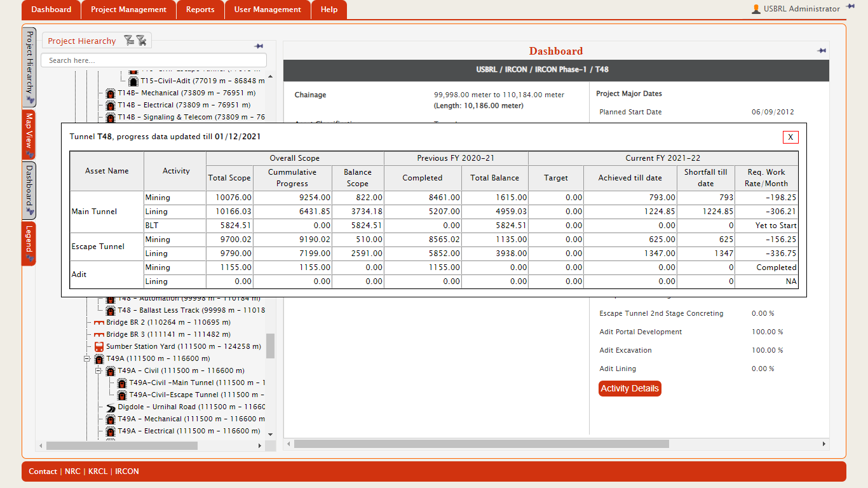Screen dimensions: 868x488
Task: Close the Tunnel T48 progress popup
Action: pos(790,137)
